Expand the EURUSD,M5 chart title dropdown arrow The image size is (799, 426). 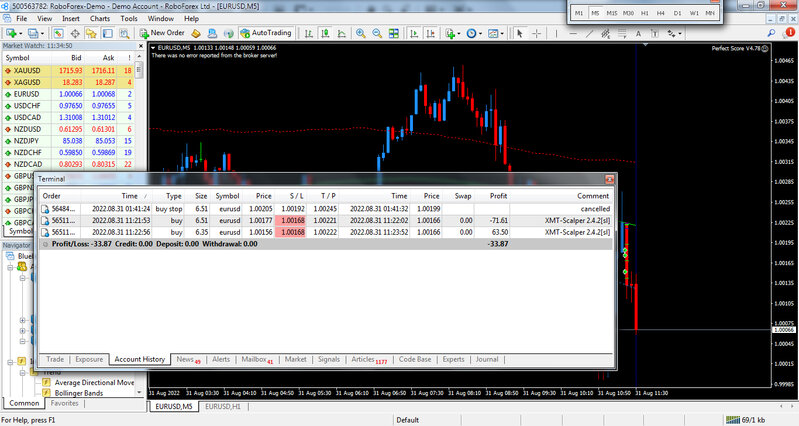(153, 48)
